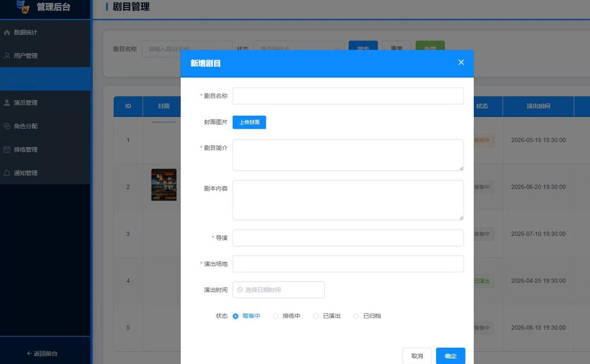590x364 pixels.
Task: Click the chat icon beside 角色分配
Action: click(x=7, y=126)
